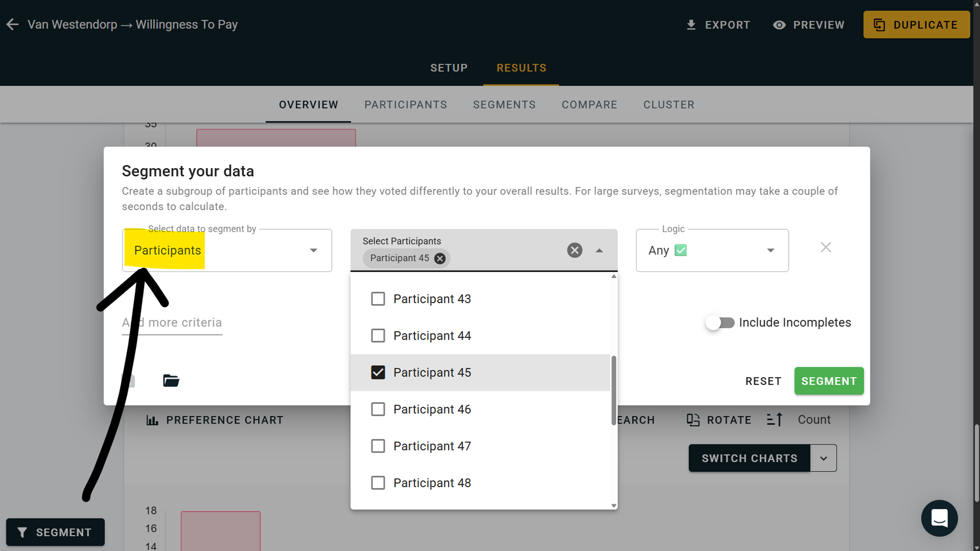
Task: Uncheck the Participant 45 checkbox
Action: click(x=378, y=372)
